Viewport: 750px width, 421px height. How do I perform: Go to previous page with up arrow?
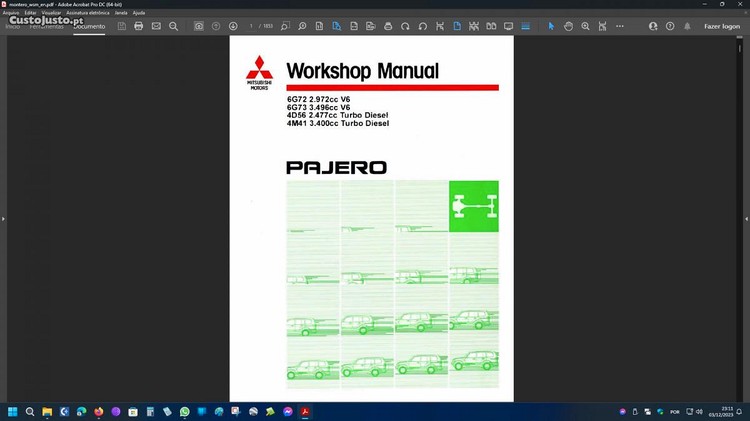pyautogui.click(x=216, y=26)
